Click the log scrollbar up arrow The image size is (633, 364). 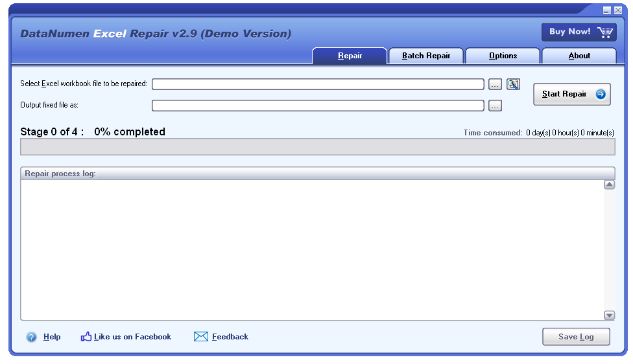609,185
